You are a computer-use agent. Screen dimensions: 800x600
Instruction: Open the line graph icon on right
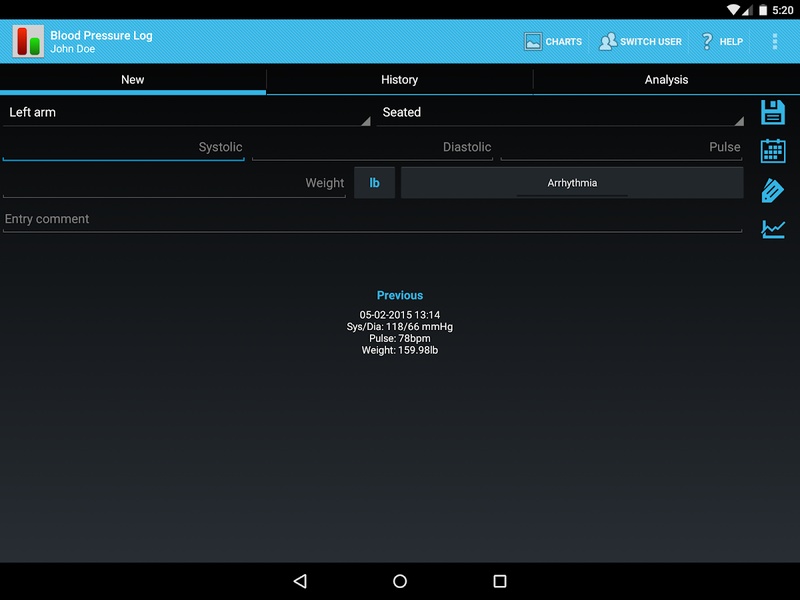773,229
